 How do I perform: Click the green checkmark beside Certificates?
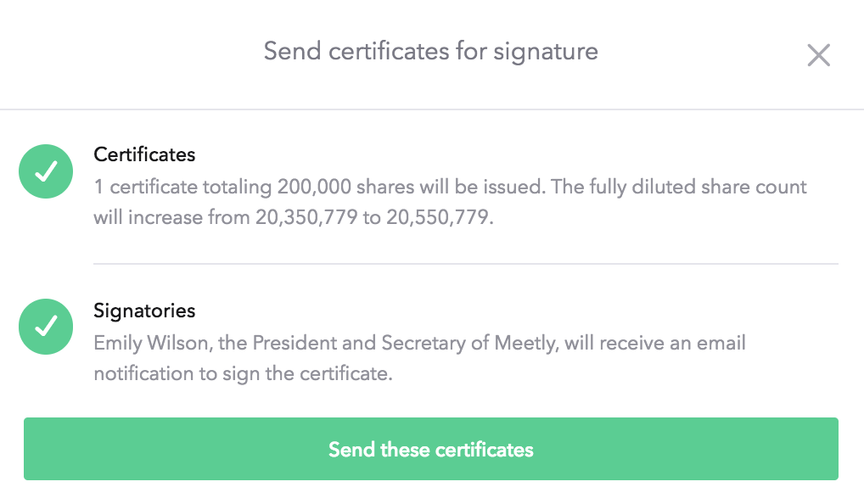(x=46, y=171)
